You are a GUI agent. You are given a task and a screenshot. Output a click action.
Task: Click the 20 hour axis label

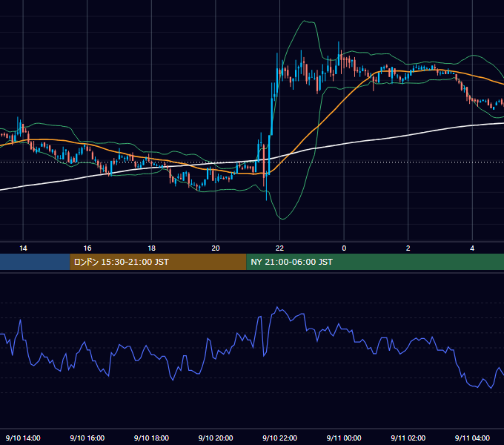[216, 248]
